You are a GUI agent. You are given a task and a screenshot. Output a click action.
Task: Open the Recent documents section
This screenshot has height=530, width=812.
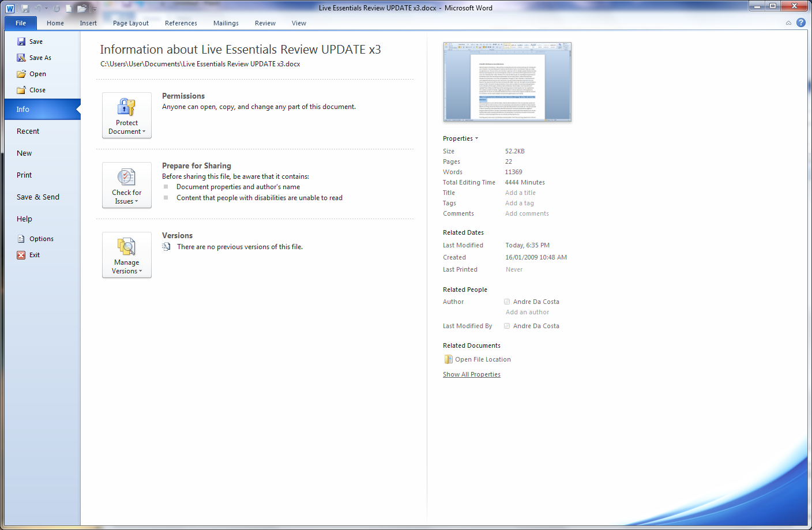pyautogui.click(x=28, y=131)
